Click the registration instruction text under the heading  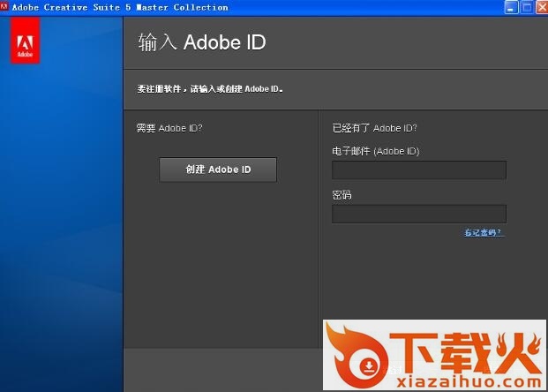(x=210, y=89)
